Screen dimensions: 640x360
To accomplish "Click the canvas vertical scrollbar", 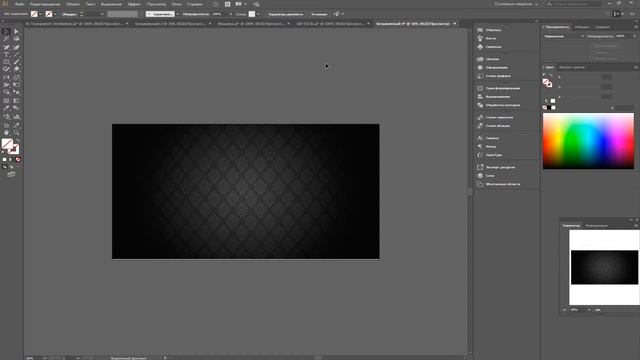I will click(x=470, y=191).
